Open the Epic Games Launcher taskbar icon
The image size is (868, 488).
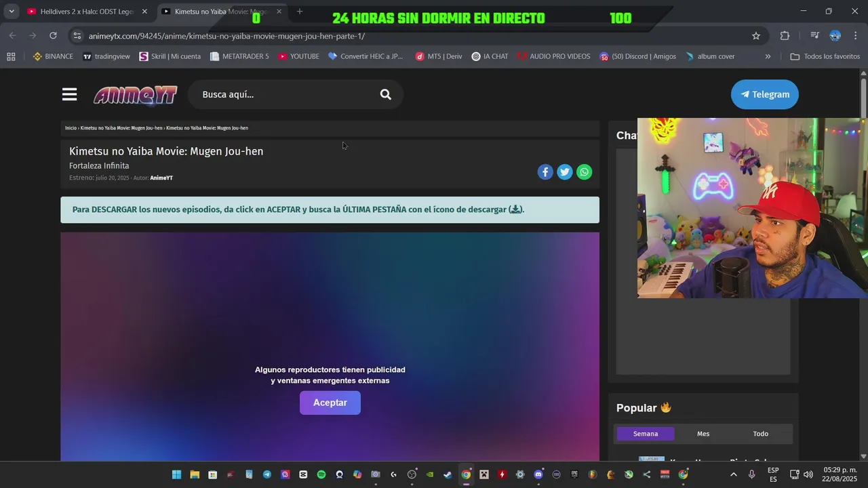pos(574,474)
